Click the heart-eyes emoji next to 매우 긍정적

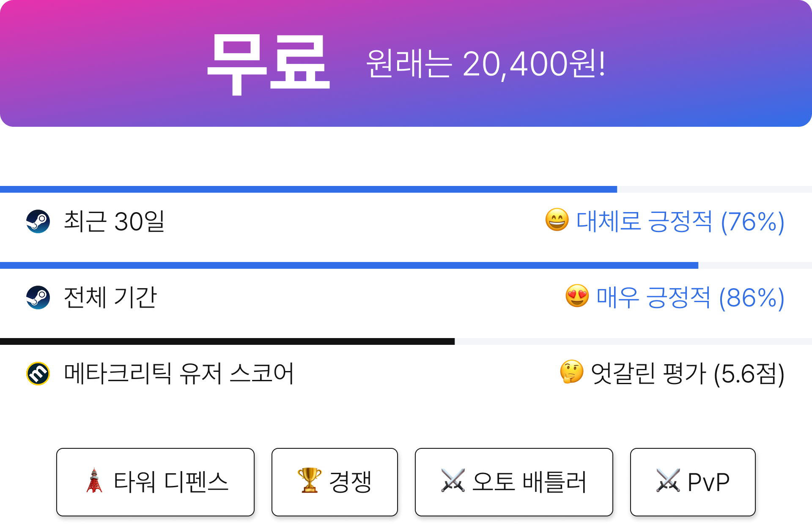click(x=577, y=296)
